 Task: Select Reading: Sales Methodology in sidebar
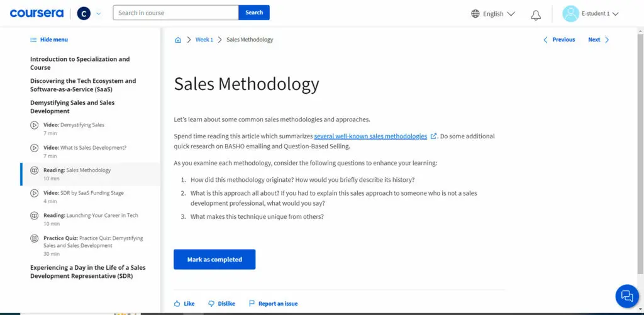tap(91, 174)
